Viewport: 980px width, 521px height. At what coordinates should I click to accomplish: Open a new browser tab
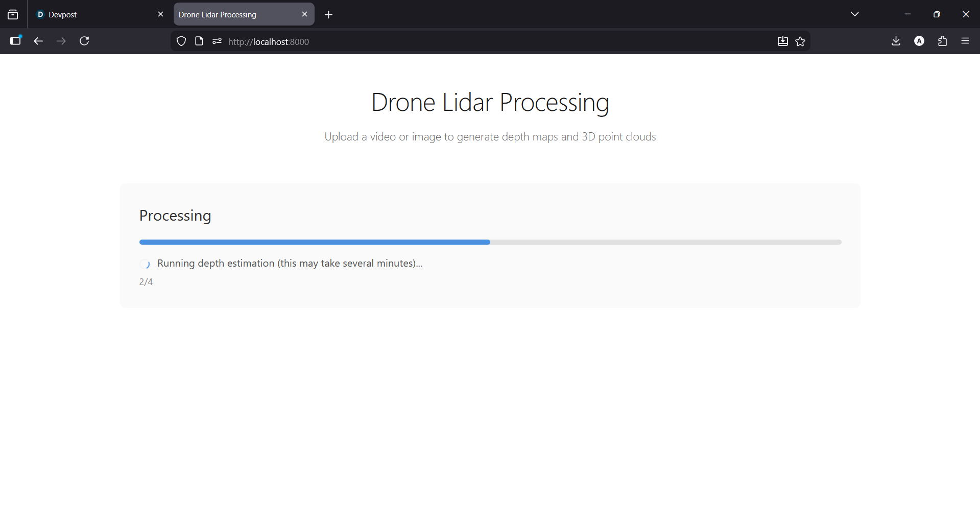[x=328, y=15]
